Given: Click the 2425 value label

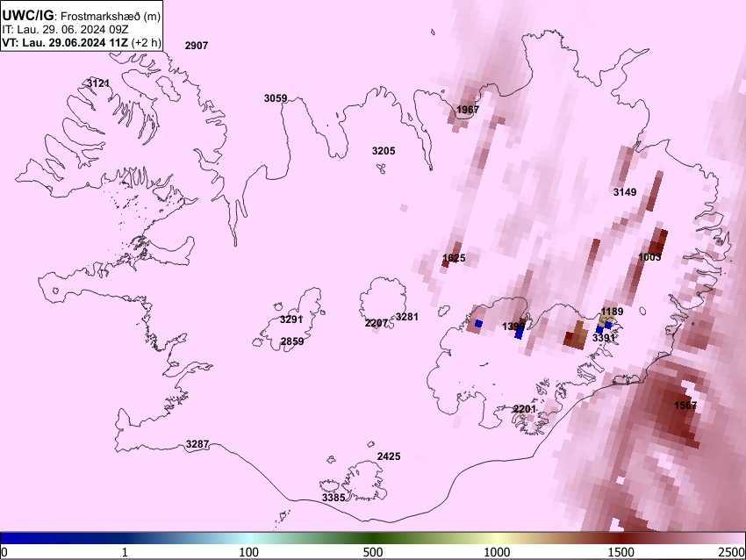Looking at the screenshot, I should coord(389,456).
